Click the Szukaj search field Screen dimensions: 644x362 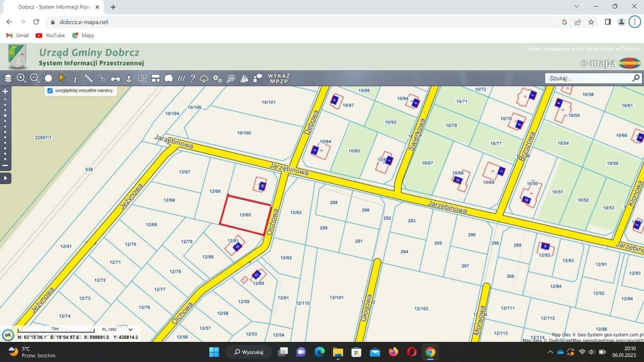(x=589, y=78)
